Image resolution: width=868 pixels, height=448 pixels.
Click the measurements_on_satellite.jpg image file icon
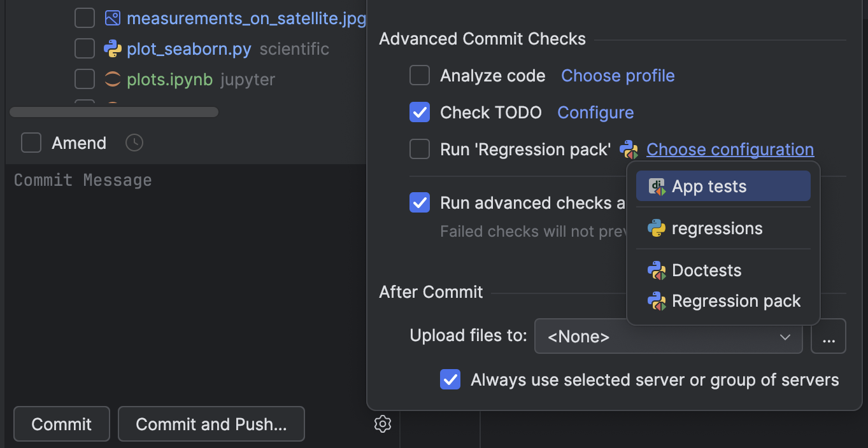113,18
